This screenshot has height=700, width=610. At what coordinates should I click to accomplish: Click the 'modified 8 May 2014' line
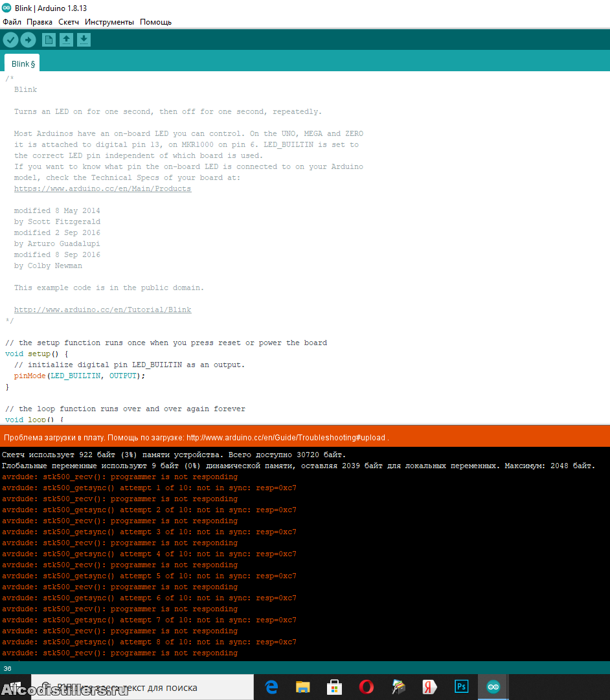click(57, 210)
